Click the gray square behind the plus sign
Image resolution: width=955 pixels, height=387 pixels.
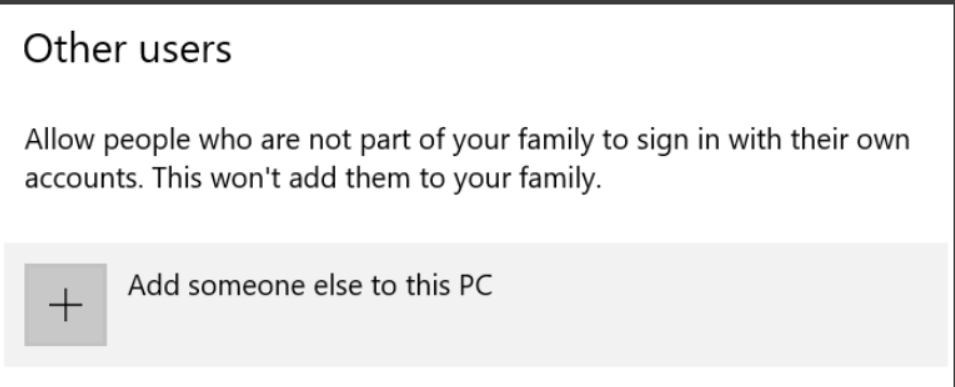[65, 305]
